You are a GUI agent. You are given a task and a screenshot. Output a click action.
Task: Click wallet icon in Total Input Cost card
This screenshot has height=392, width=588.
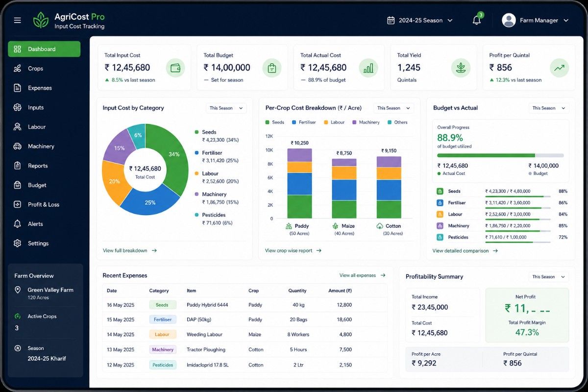[175, 68]
